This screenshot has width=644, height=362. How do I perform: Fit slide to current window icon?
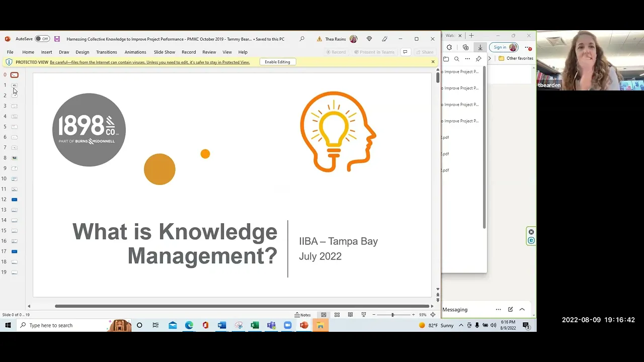(433, 315)
